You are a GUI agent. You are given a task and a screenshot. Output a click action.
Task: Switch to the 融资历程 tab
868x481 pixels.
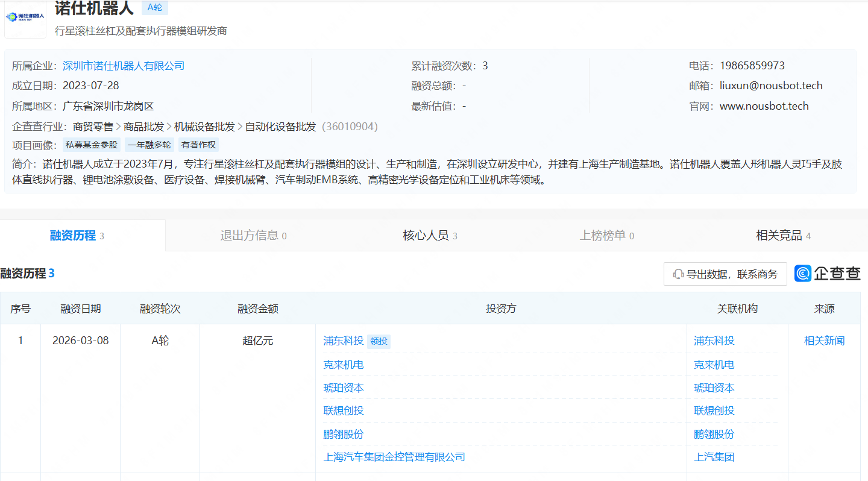pyautogui.click(x=73, y=236)
